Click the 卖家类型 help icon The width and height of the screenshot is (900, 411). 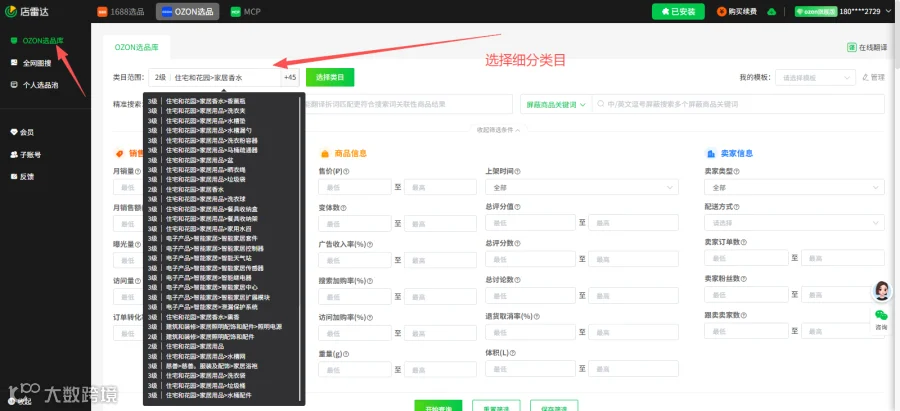tap(736, 172)
